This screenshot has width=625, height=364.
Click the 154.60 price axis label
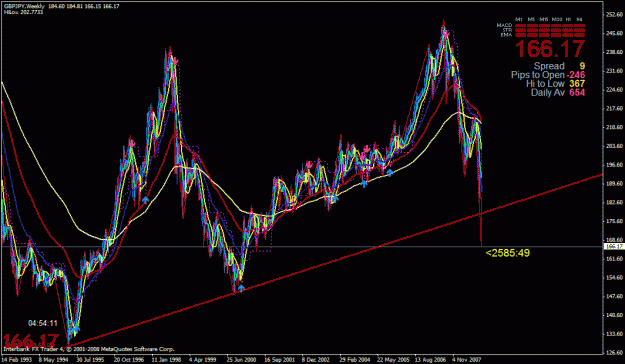point(613,277)
